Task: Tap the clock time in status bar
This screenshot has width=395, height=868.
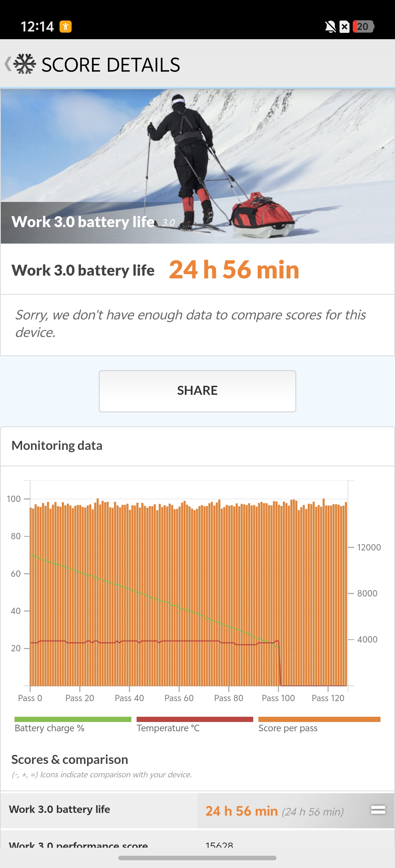Action: [x=37, y=27]
